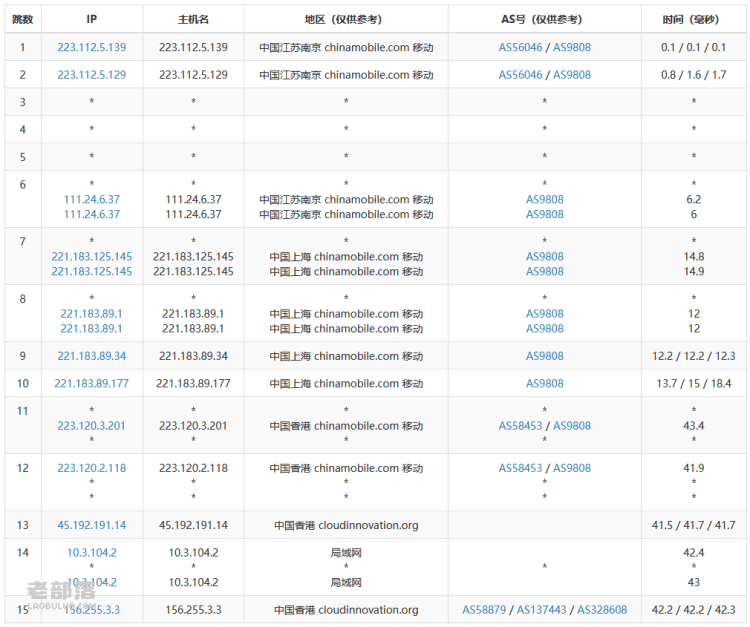
Task: Click region cell 中国江苏南京 chinamobile.com in hop 1
Action: tap(346, 47)
